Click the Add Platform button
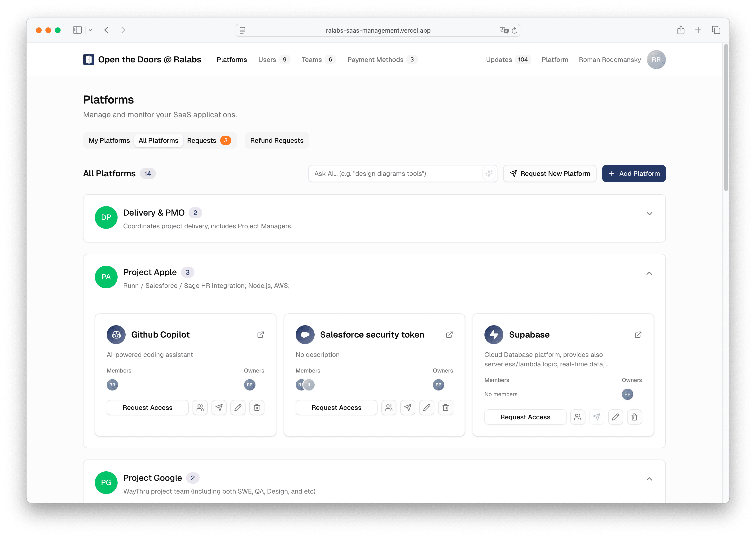 pos(633,173)
